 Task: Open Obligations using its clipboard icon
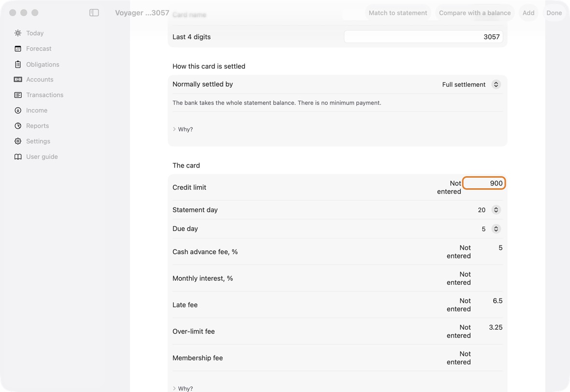click(x=18, y=64)
